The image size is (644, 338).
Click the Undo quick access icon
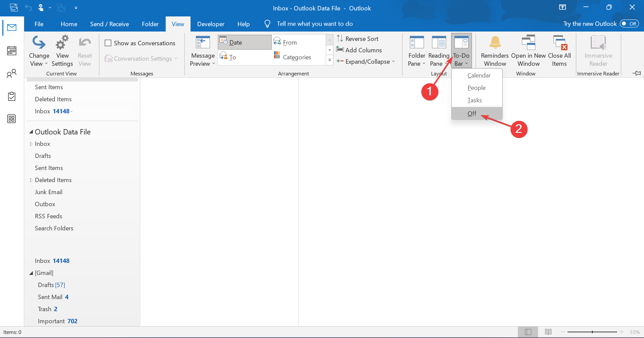click(x=28, y=7)
